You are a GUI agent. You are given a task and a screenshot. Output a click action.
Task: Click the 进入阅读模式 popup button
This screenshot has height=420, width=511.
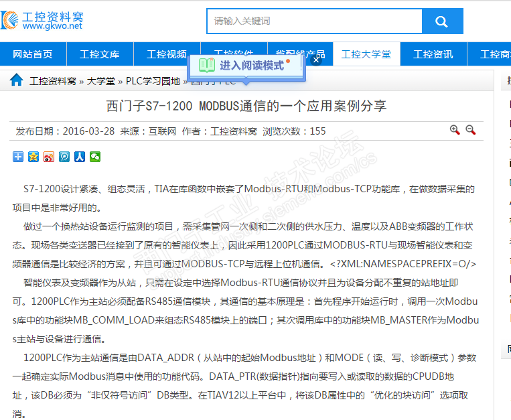click(x=246, y=66)
